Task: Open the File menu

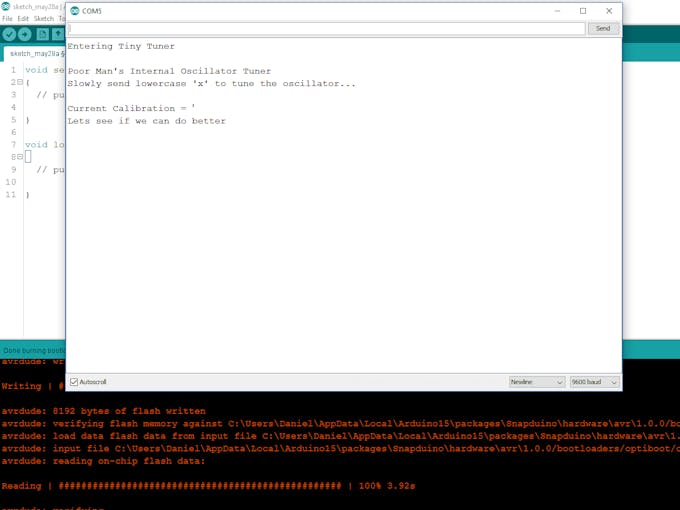Action: point(7,19)
